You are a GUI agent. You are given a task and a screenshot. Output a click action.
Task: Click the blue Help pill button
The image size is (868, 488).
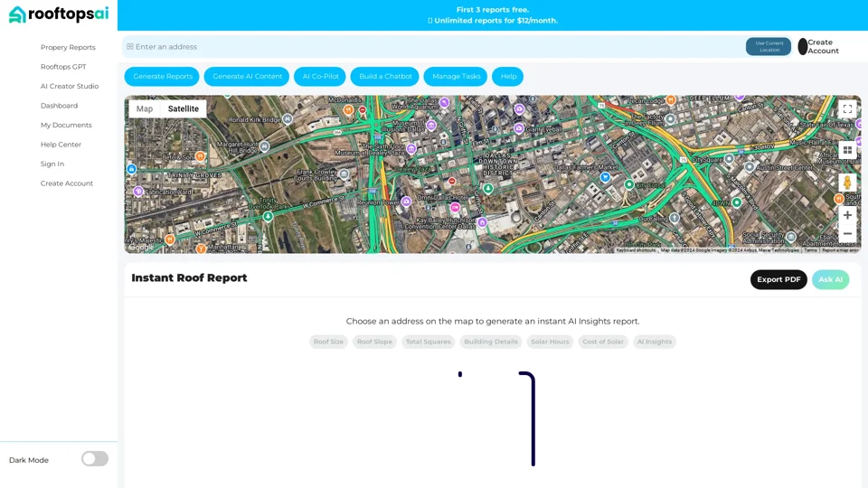(x=508, y=76)
